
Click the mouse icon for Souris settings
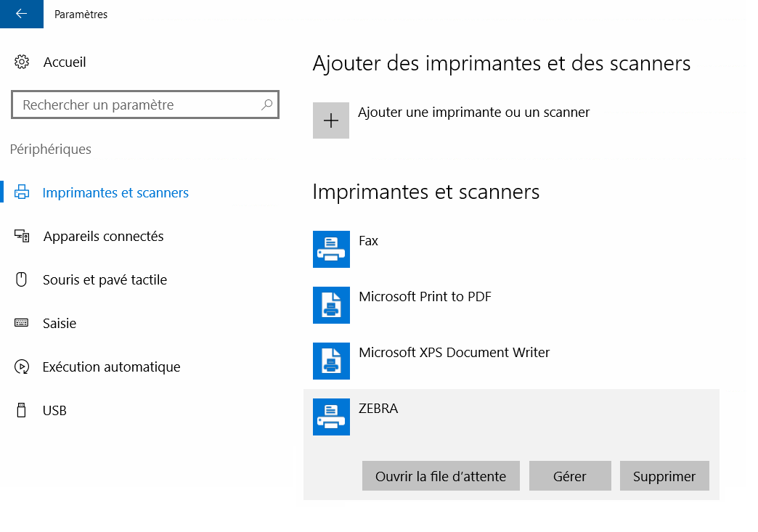(x=21, y=280)
